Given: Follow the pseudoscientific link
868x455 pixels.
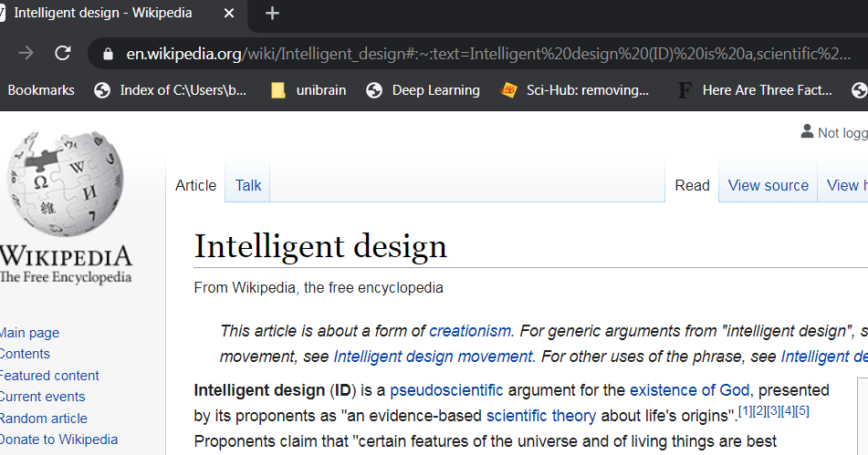Looking at the screenshot, I should point(446,390).
